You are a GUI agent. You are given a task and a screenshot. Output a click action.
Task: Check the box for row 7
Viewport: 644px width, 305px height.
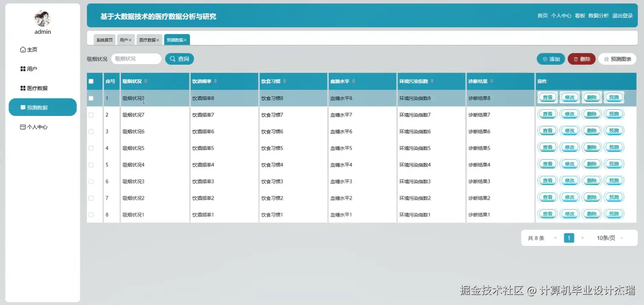click(91, 198)
